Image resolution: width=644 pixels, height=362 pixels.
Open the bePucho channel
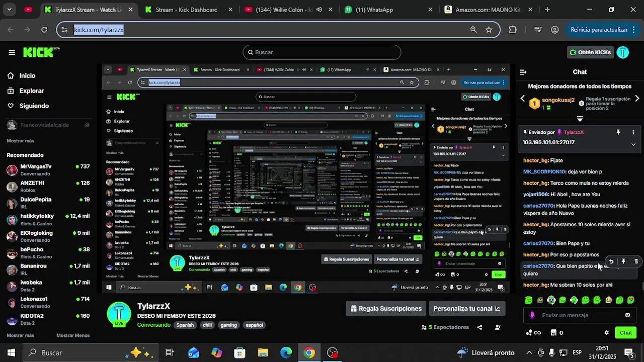[48, 253]
